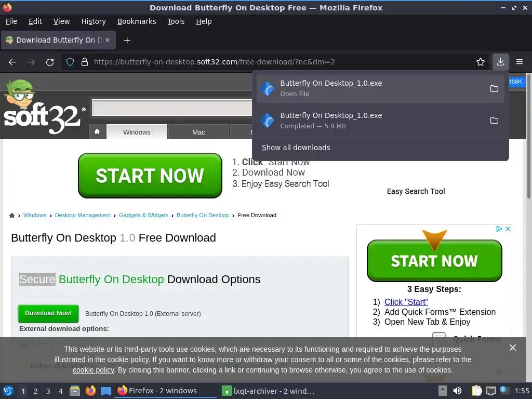The height and width of the screenshot is (399, 532).
Task: Open the History menu
Action: pos(94,21)
